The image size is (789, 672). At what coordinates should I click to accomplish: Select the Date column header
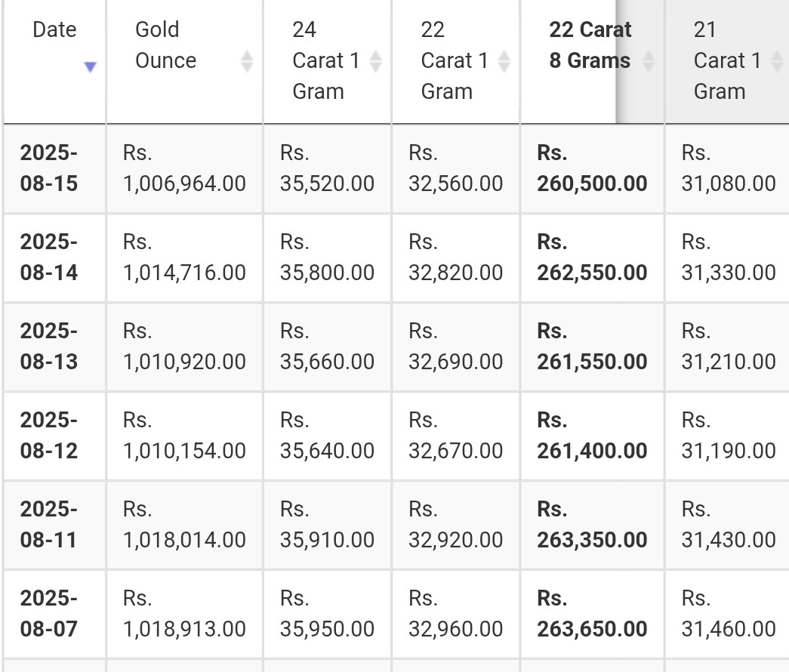pos(54,61)
